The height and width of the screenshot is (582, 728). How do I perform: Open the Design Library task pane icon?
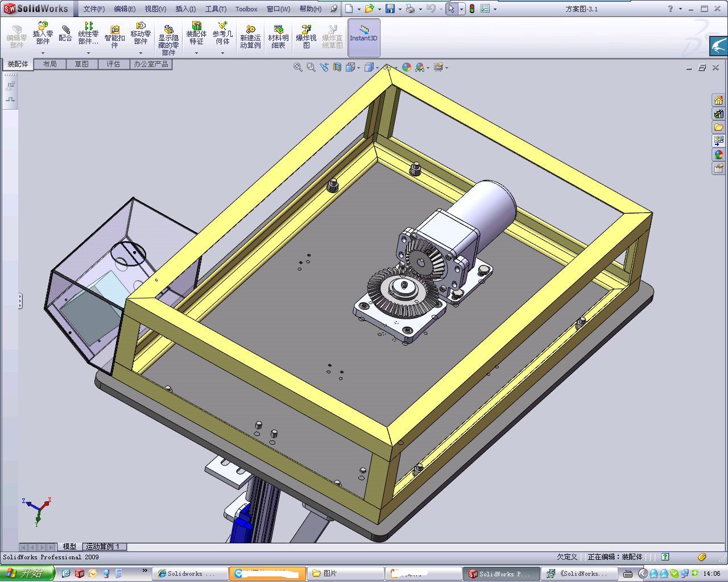(718, 114)
